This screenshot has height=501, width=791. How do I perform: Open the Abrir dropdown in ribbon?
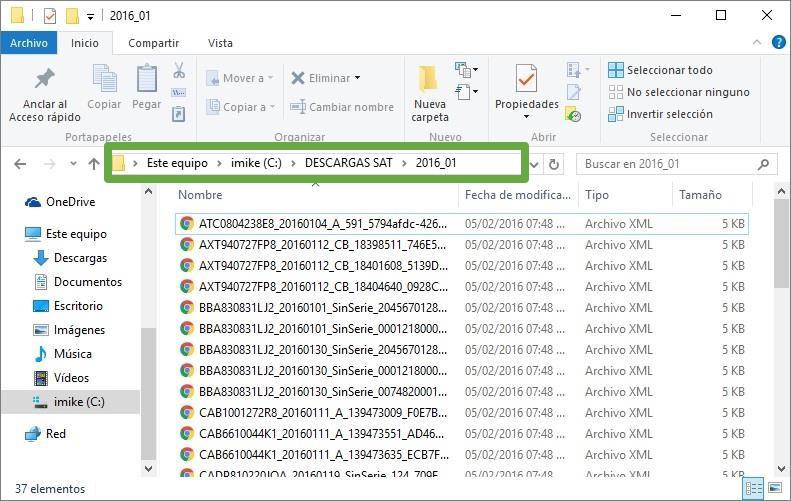[578, 69]
